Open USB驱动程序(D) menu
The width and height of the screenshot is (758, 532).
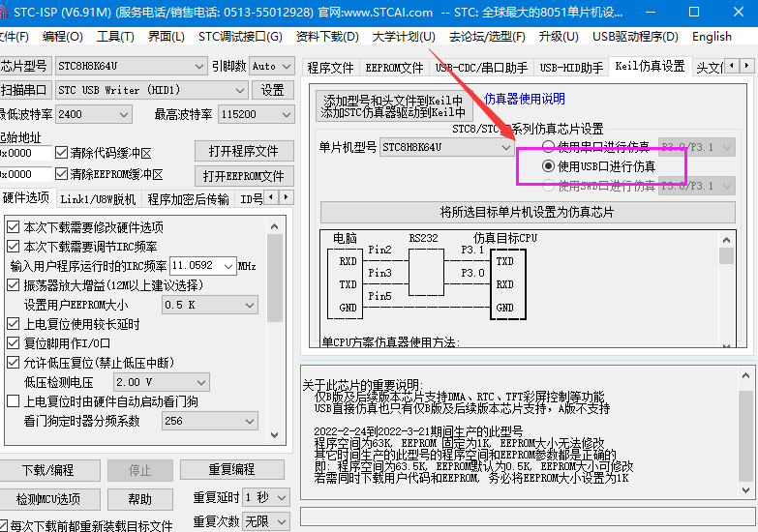tap(635, 37)
